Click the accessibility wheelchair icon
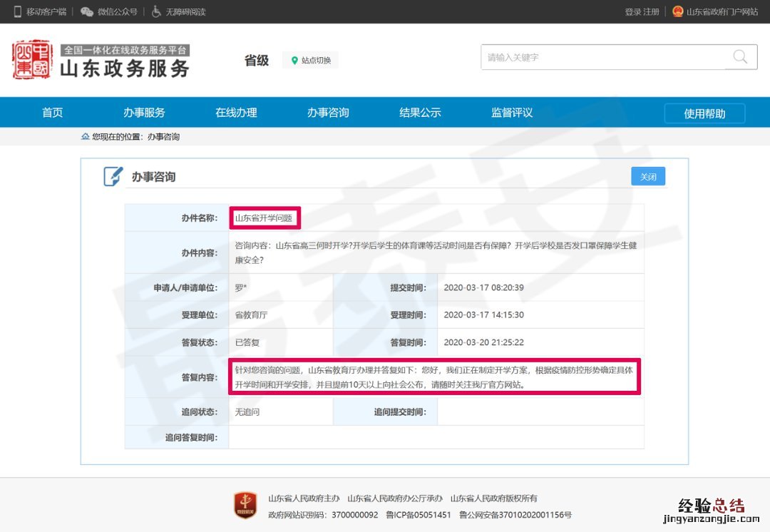Image resolution: width=770 pixels, height=532 pixels. pos(156,11)
